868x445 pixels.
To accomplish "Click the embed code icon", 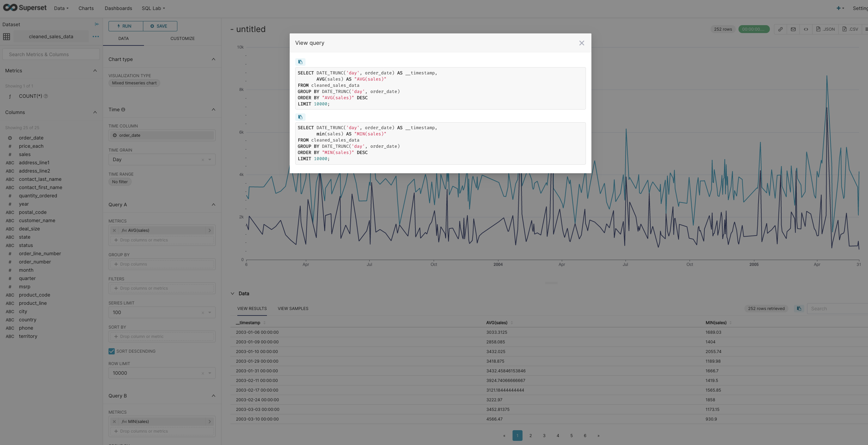I will [806, 29].
